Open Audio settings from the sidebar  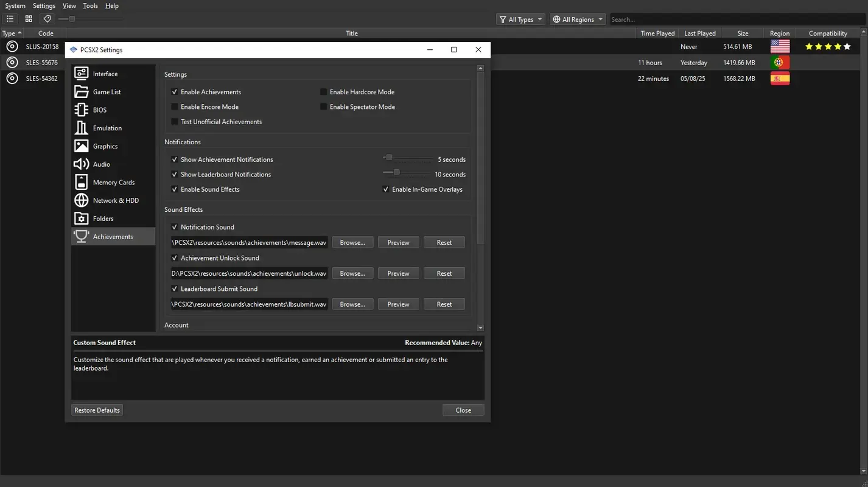point(101,164)
